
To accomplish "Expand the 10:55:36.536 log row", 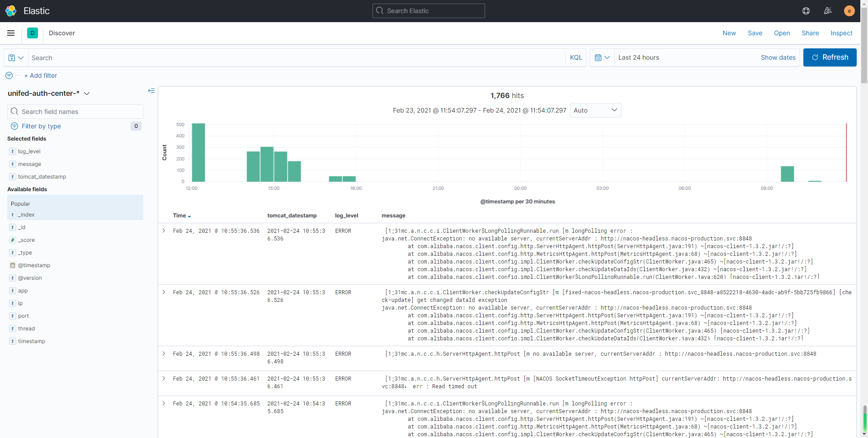I will click(x=164, y=231).
